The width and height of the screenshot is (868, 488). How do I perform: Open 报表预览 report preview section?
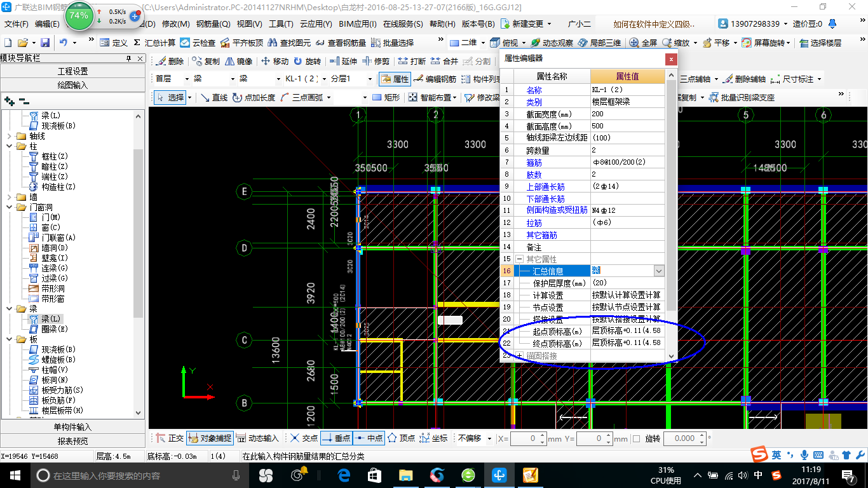pos(72,441)
